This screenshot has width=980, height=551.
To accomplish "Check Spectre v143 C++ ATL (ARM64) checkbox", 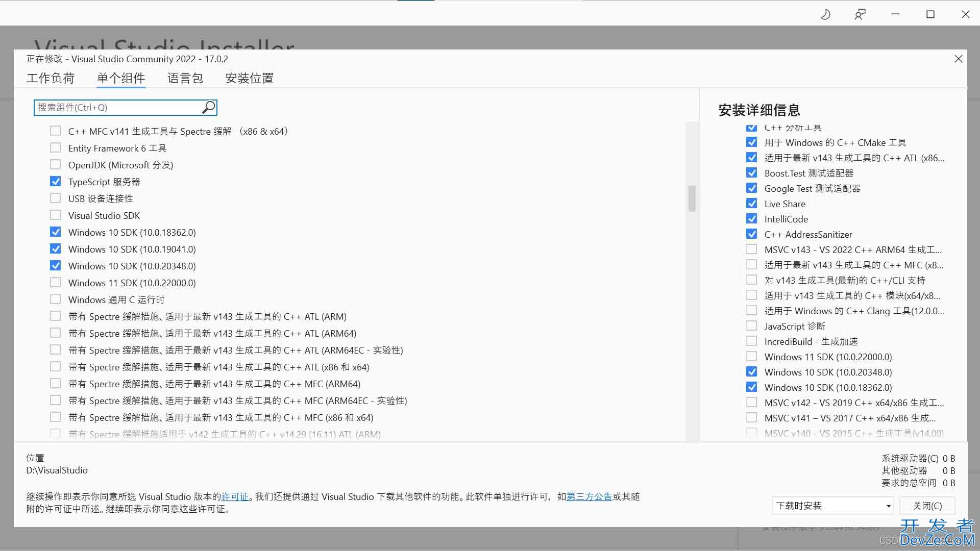I will point(55,333).
